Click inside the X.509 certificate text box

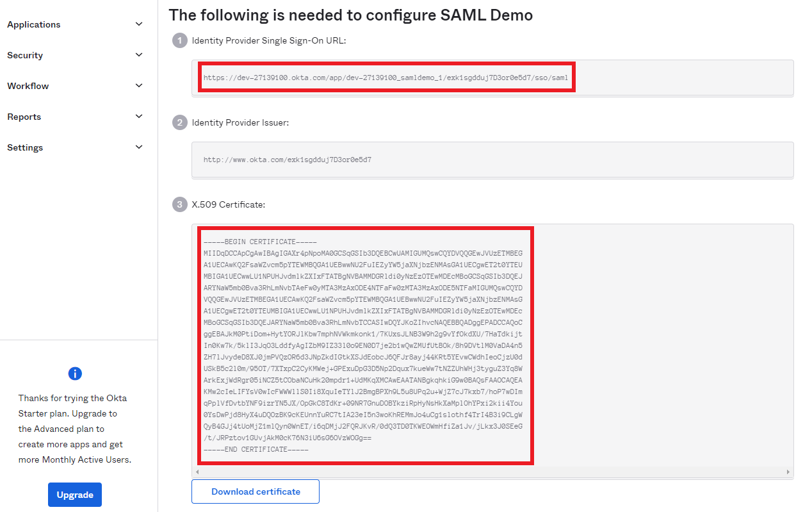pyautogui.click(x=365, y=345)
